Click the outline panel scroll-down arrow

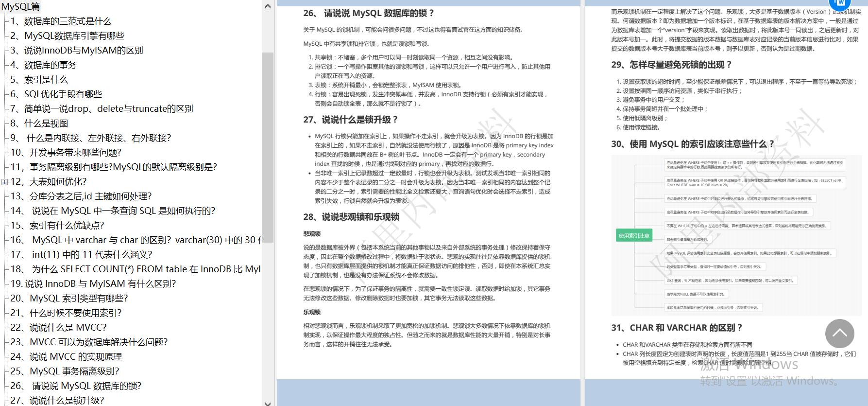click(268, 402)
